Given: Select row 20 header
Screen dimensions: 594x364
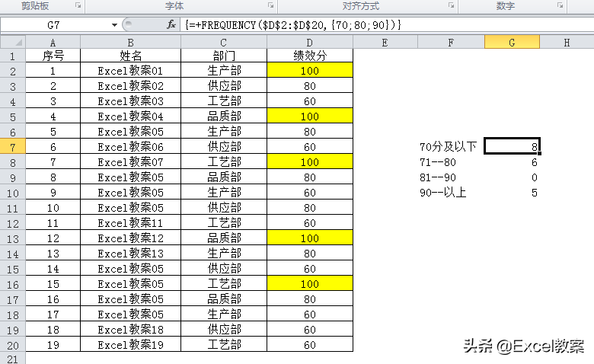Looking at the screenshot, I should pyautogui.click(x=13, y=345).
